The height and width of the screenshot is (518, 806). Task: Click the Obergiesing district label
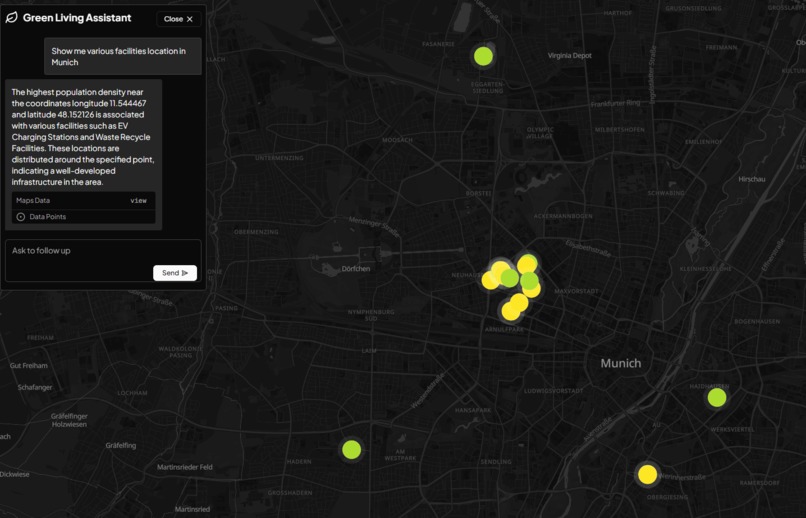pyautogui.click(x=667, y=497)
